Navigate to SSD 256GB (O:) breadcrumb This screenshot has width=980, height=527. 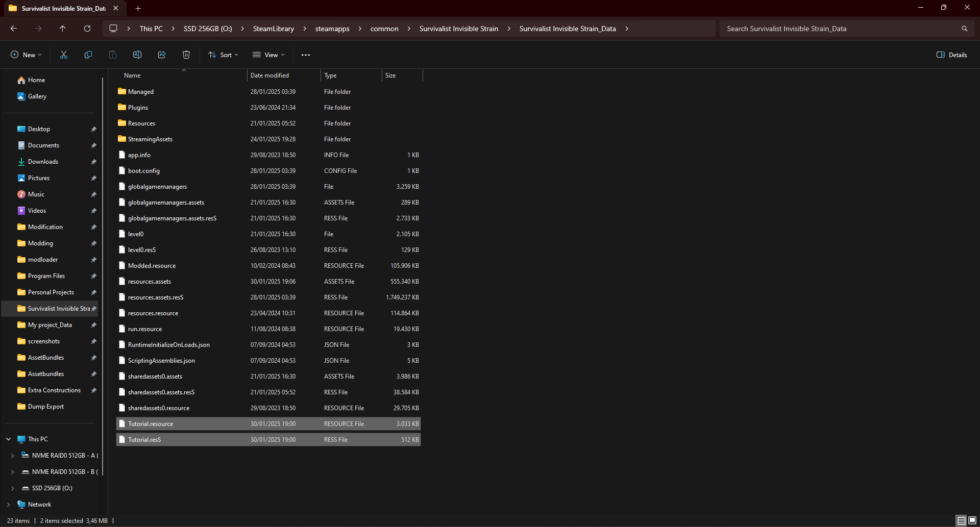(x=208, y=29)
